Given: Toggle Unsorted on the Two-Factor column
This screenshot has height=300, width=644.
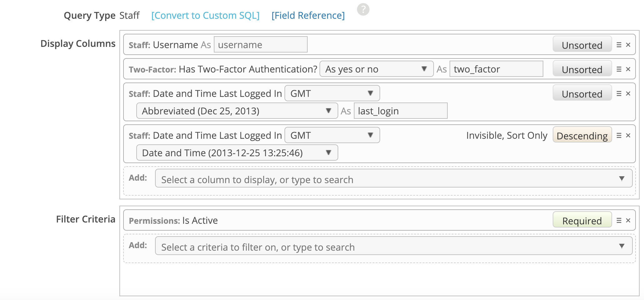Looking at the screenshot, I should (x=582, y=69).
